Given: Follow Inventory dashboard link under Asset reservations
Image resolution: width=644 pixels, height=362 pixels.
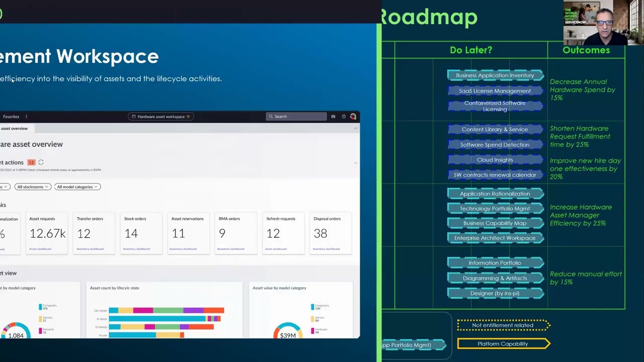Looking at the screenshot, I should coord(183,249).
